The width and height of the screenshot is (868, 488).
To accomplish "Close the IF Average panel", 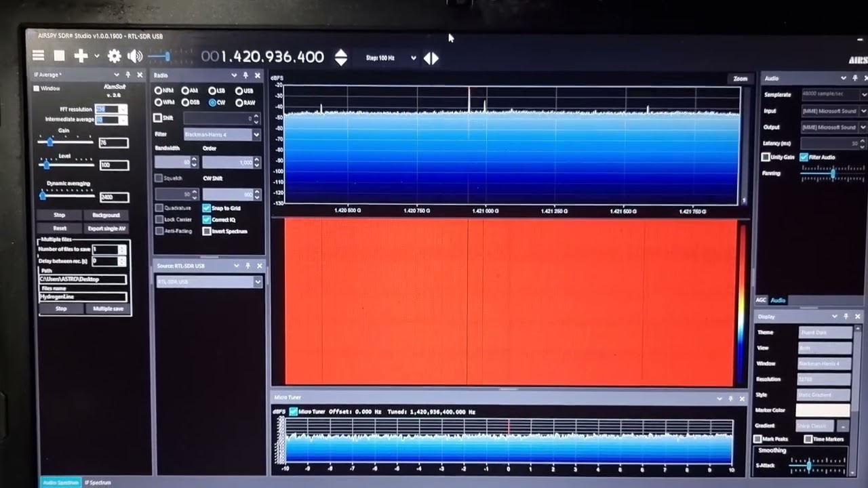I will click(140, 75).
